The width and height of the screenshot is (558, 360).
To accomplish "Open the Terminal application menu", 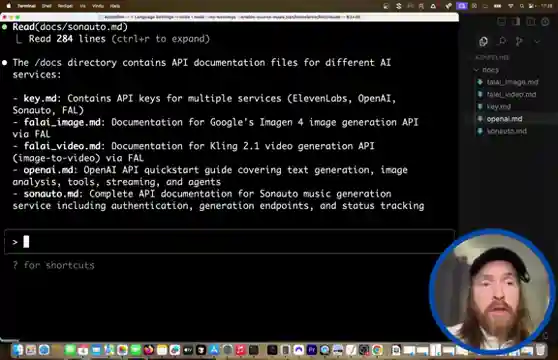I will [26, 6].
